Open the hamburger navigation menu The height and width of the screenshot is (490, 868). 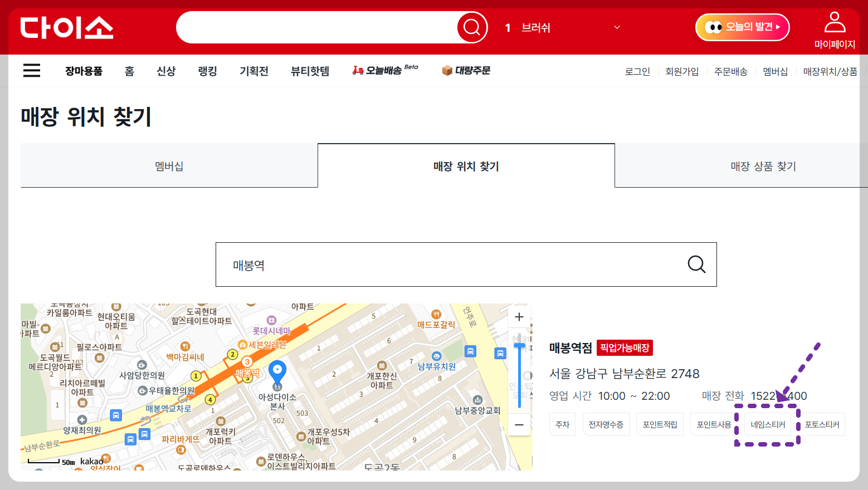[32, 70]
